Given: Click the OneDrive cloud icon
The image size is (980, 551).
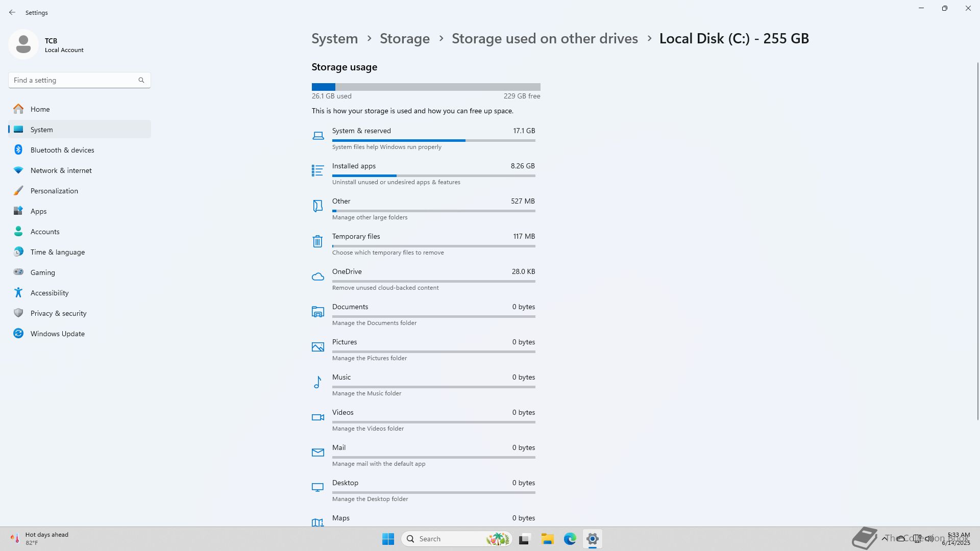Looking at the screenshot, I should tap(317, 277).
